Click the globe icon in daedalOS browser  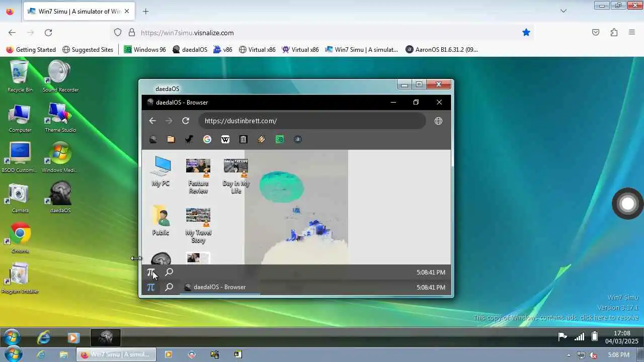click(x=438, y=121)
